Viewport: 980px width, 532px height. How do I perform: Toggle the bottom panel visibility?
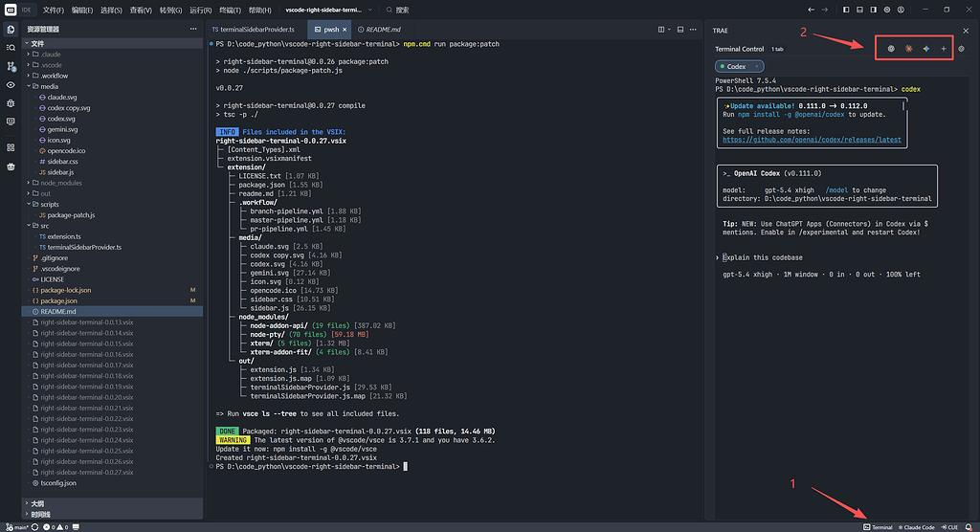859,10
